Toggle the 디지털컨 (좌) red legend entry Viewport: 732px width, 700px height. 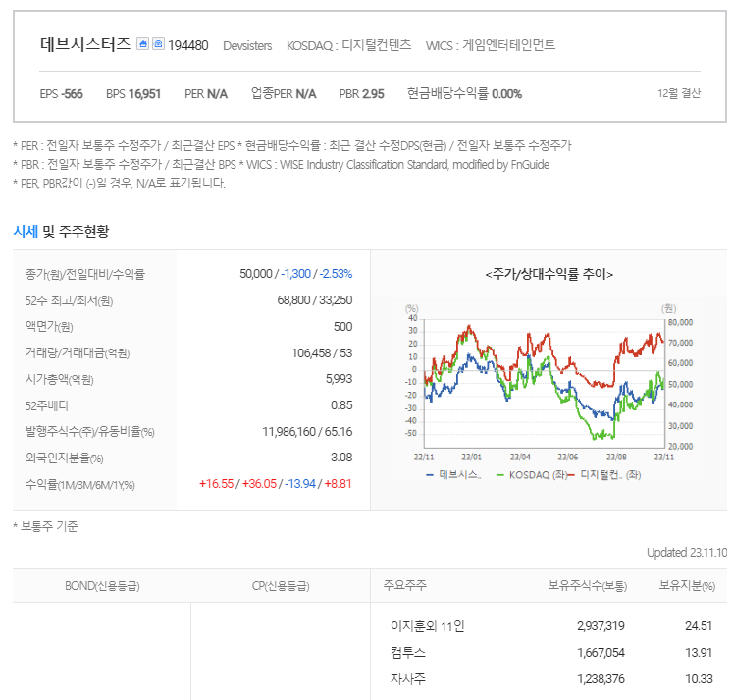point(604,475)
